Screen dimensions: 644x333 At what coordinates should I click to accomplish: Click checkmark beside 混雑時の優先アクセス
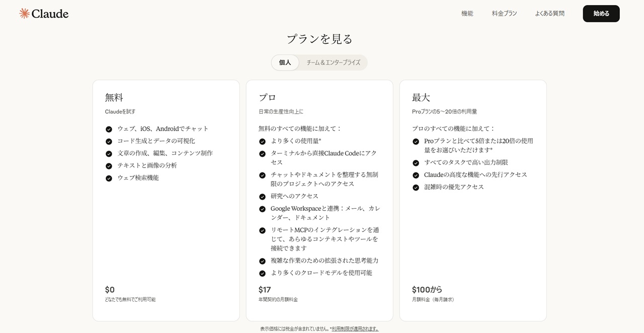click(416, 187)
